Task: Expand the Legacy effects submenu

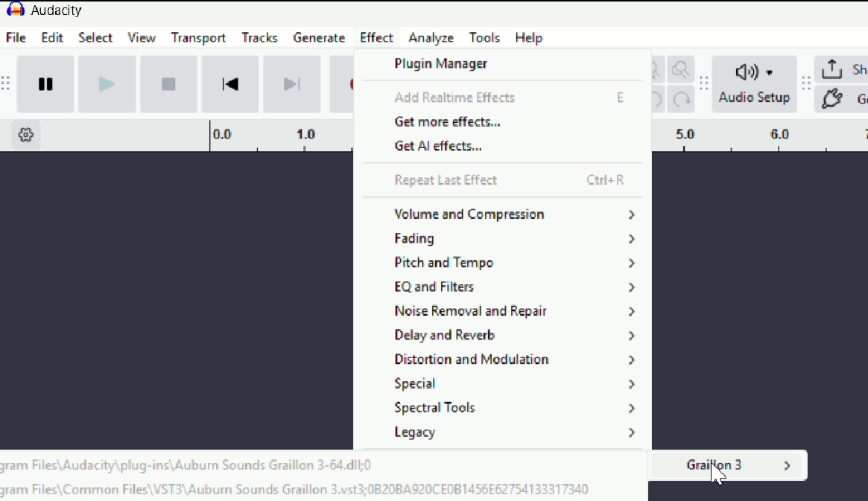Action: click(x=502, y=432)
